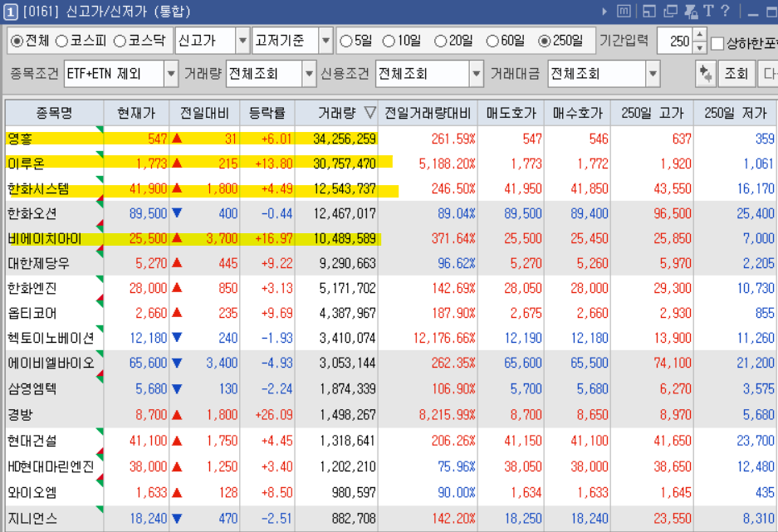Click 에이비엘바이오 current price 65,600

[x=148, y=363]
